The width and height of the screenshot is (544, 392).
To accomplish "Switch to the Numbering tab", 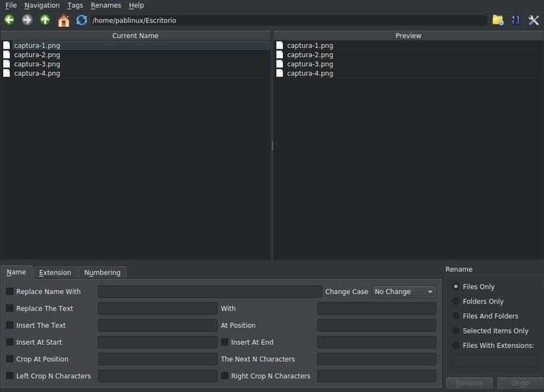I will (102, 273).
